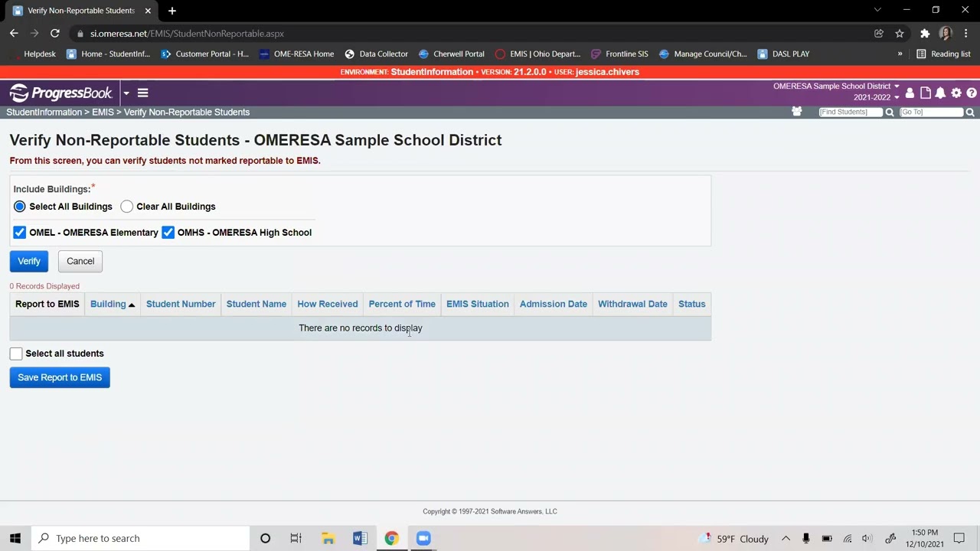The image size is (980, 551).
Task: Open the notifications bell
Action: pos(940,93)
